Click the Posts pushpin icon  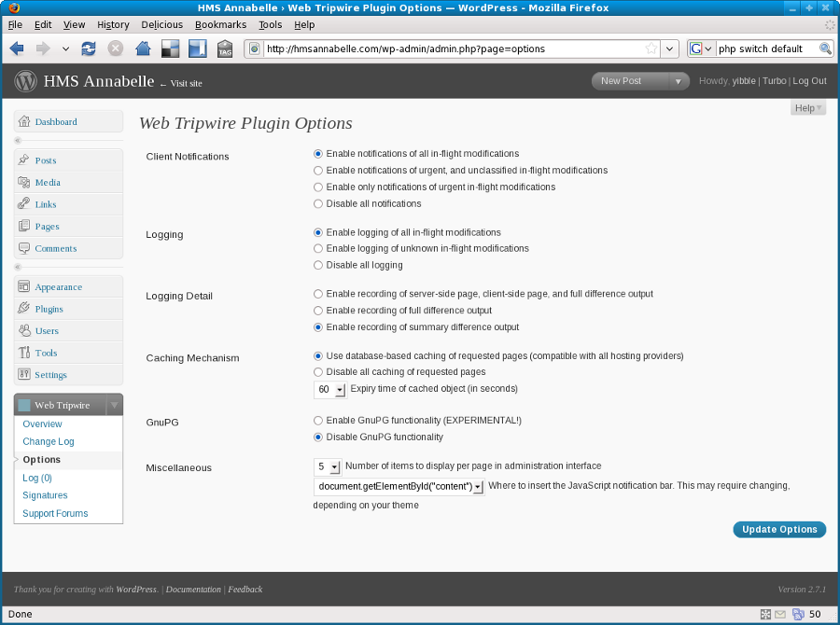click(x=23, y=160)
